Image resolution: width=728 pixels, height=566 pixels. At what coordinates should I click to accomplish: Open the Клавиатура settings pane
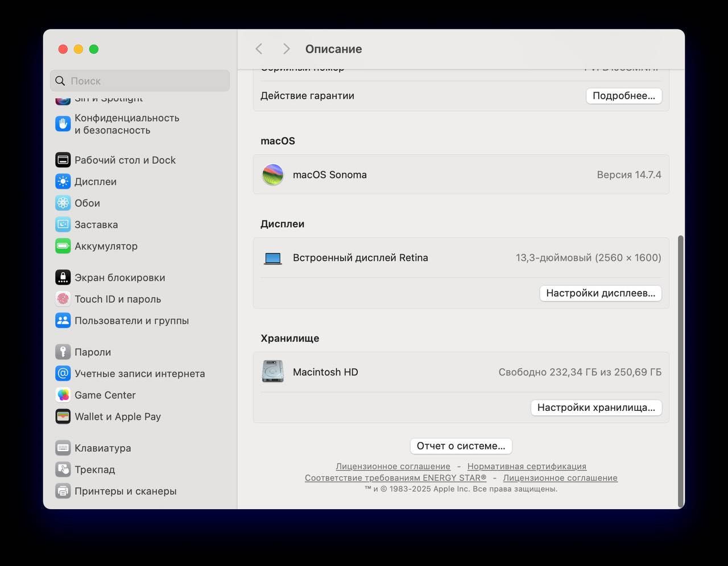point(140,448)
